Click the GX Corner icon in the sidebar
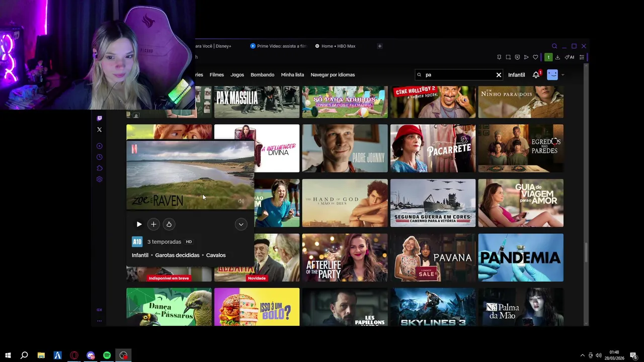This screenshot has height=362, width=644. pyautogui.click(x=99, y=310)
